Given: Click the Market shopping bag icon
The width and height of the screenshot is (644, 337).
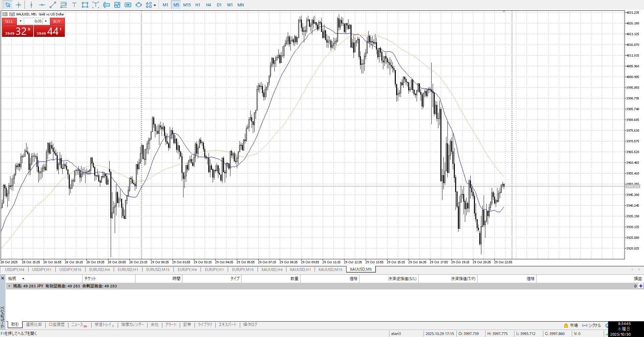Looking at the screenshot, I should tap(566, 325).
